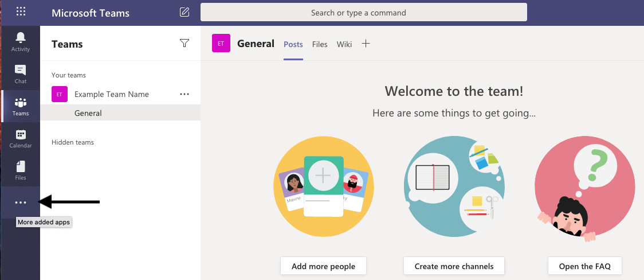Click the channels notebook illustration
Viewport: 644px width, 280px height.
454,186
